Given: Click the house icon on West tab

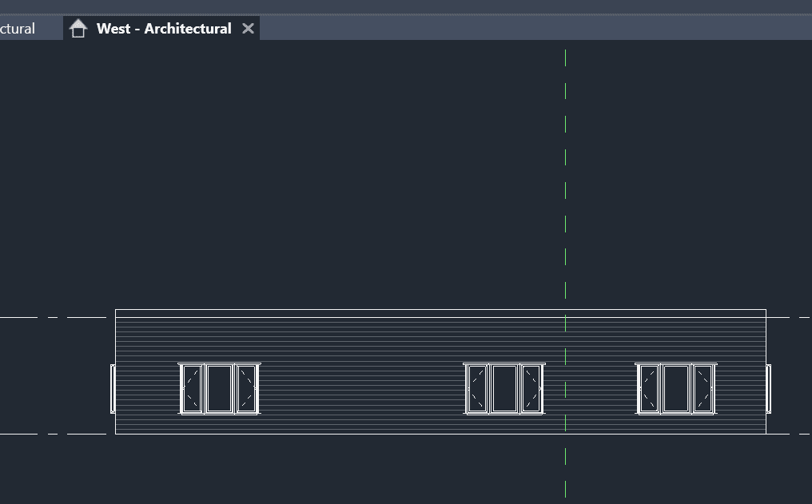Looking at the screenshot, I should 78,29.
